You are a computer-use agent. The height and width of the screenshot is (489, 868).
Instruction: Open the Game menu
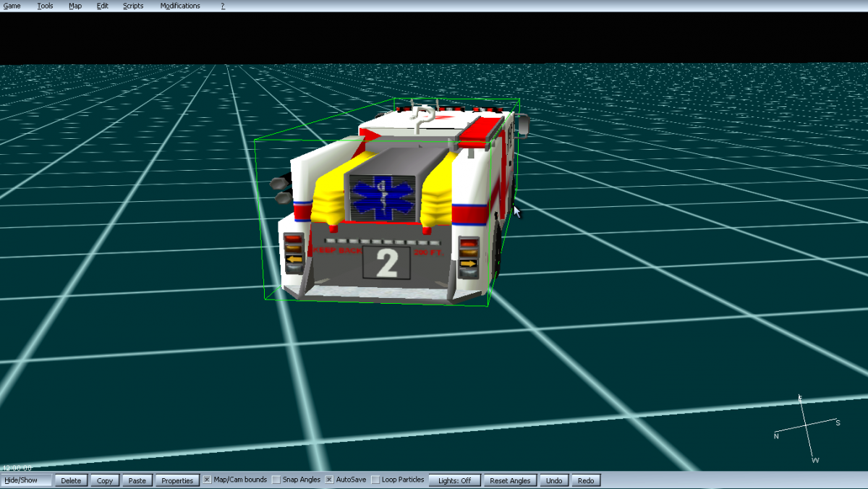[x=12, y=6]
